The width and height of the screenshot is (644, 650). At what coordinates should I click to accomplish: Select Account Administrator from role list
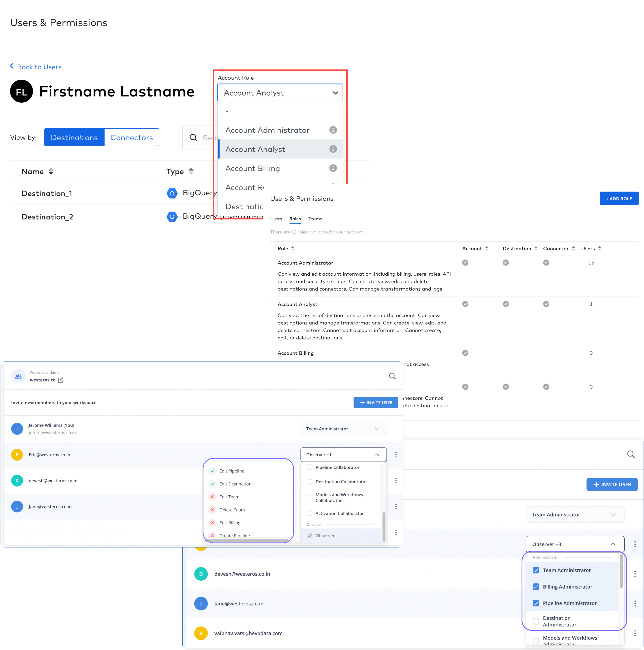coord(267,130)
